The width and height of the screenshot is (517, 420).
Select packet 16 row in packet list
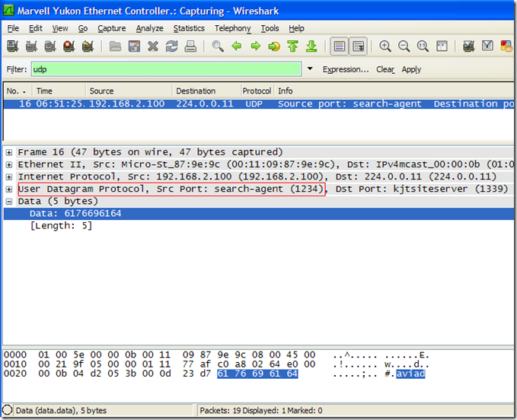coord(259,103)
